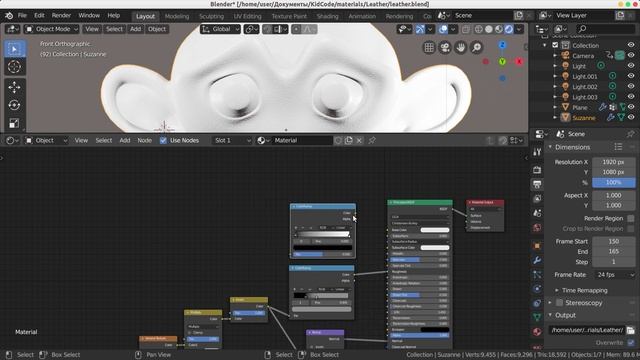Click the Blender logo menu
Image resolution: width=640 pixels, height=360 pixels.
tap(9, 16)
